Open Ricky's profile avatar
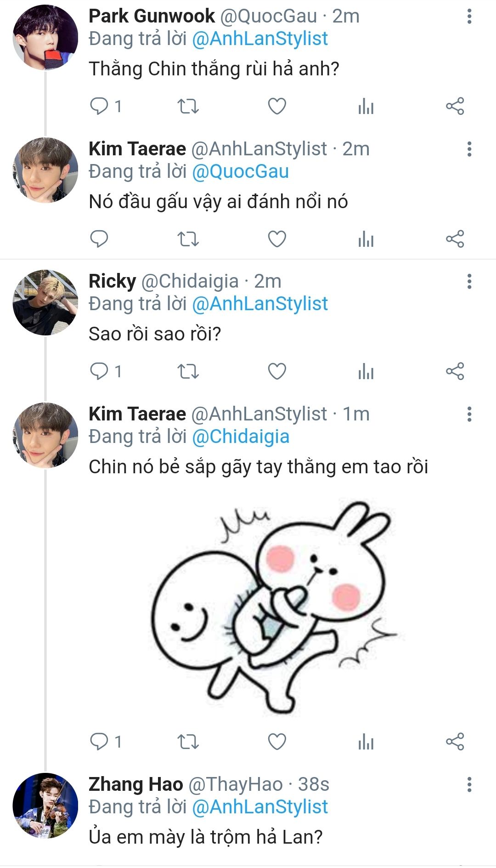Image resolution: width=496 pixels, height=868 pixels. point(45,302)
